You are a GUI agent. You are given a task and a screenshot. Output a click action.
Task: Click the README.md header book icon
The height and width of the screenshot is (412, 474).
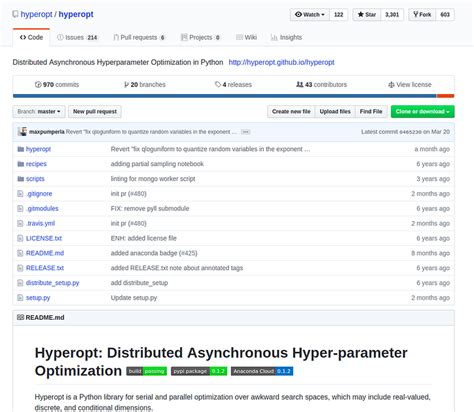[21, 317]
